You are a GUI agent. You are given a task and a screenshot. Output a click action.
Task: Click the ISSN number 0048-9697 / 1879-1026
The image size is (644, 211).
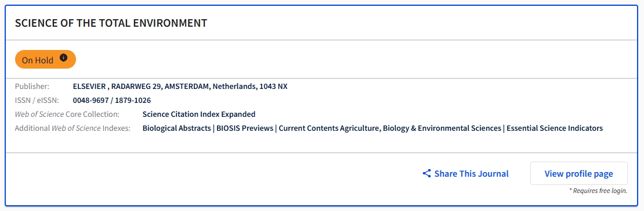pyautogui.click(x=112, y=101)
